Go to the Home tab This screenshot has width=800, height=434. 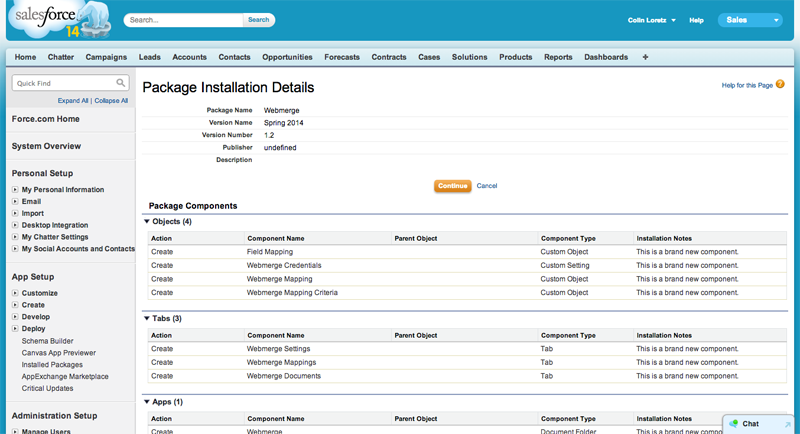click(25, 57)
